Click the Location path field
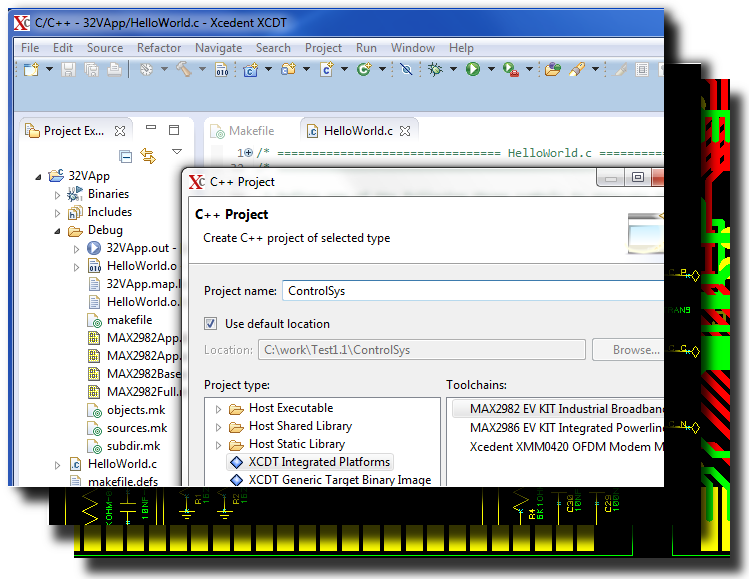 pyautogui.click(x=422, y=350)
